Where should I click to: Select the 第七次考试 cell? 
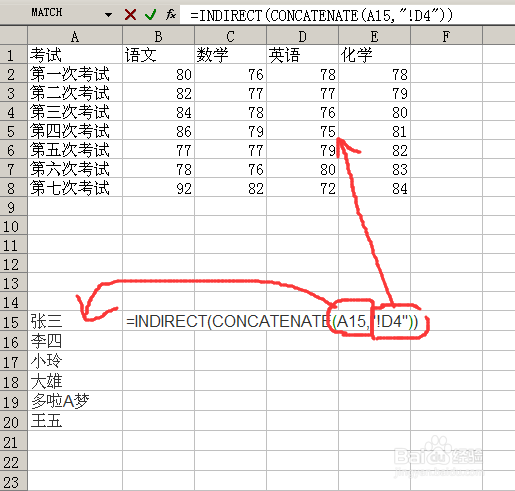[x=75, y=187]
